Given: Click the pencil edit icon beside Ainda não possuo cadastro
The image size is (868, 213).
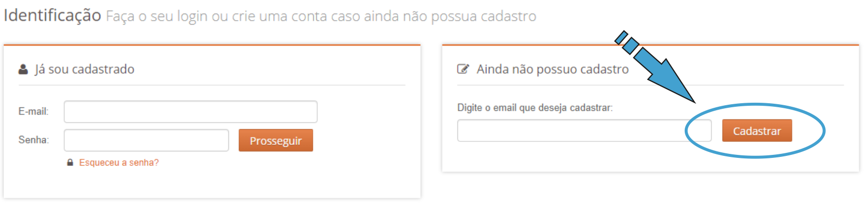Looking at the screenshot, I should coord(462,69).
